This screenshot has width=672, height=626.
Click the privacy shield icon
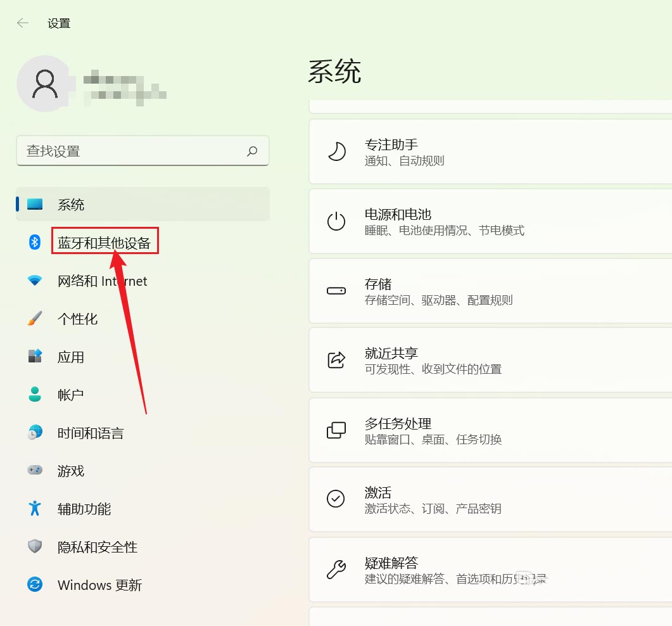pos(35,546)
